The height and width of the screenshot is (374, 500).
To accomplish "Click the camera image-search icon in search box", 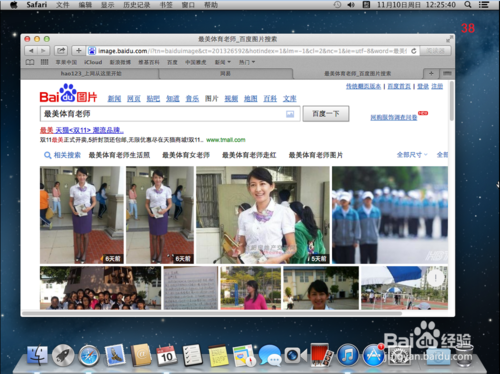I will [x=290, y=114].
